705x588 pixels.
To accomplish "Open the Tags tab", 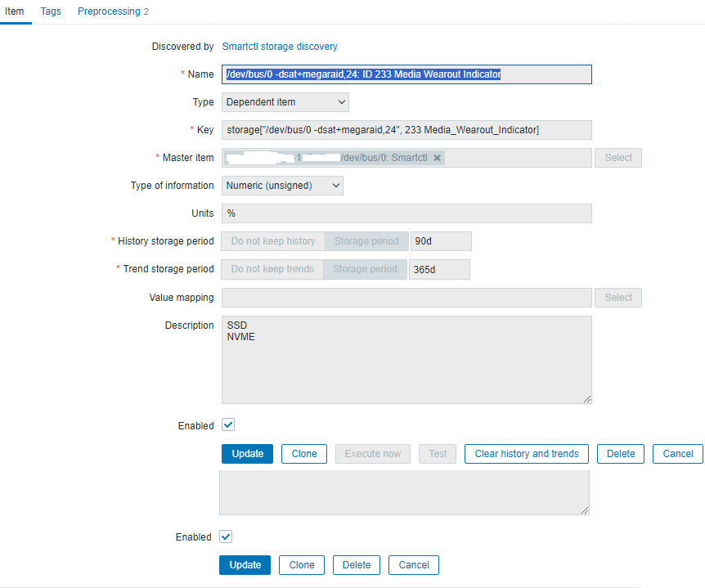I will pos(51,11).
